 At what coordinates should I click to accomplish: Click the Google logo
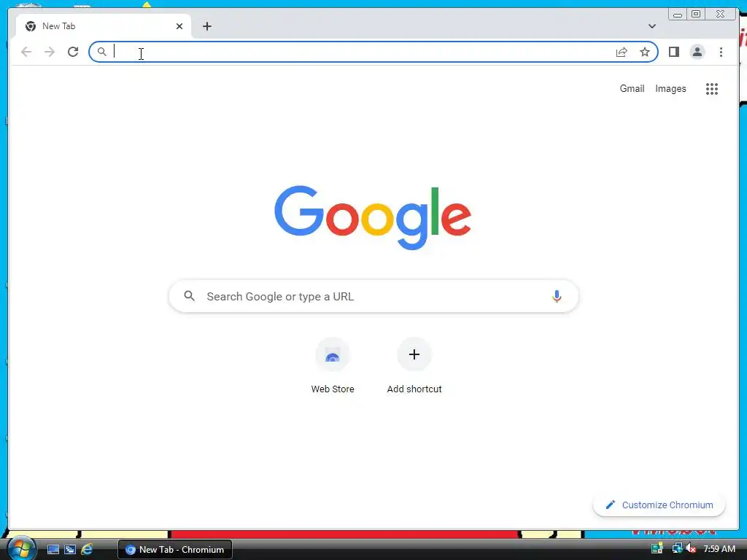[373, 217]
